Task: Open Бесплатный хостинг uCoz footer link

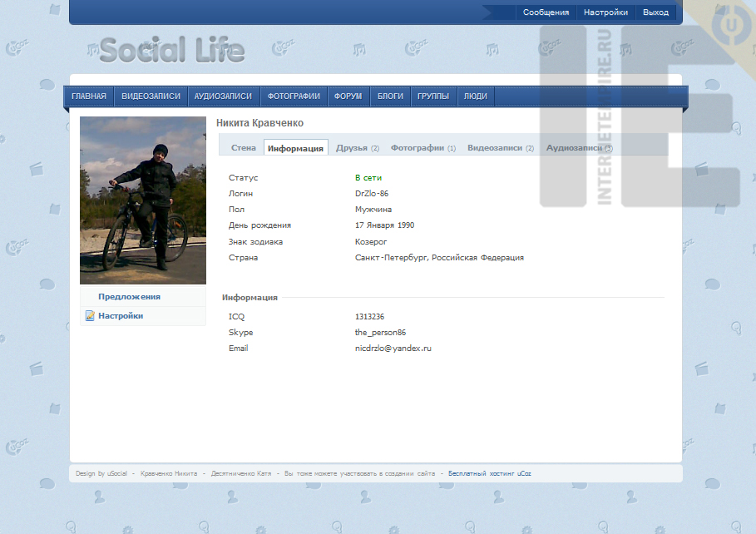Action: pyautogui.click(x=489, y=474)
